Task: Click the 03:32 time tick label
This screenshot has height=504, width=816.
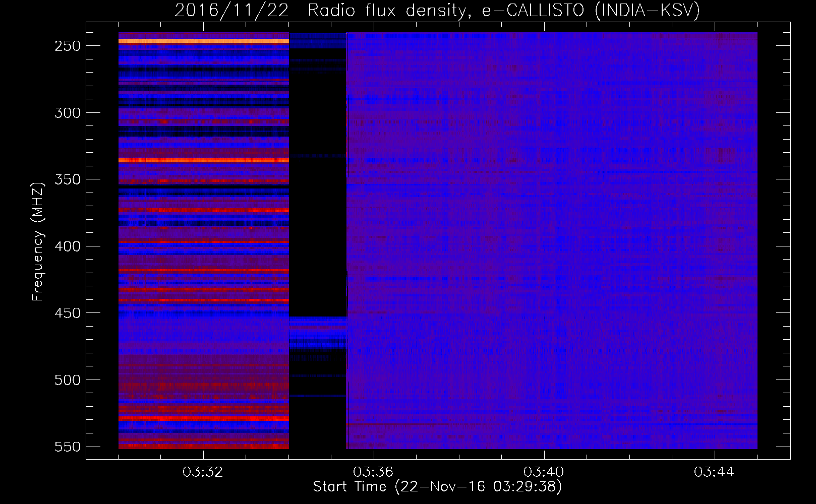Action: (x=203, y=472)
